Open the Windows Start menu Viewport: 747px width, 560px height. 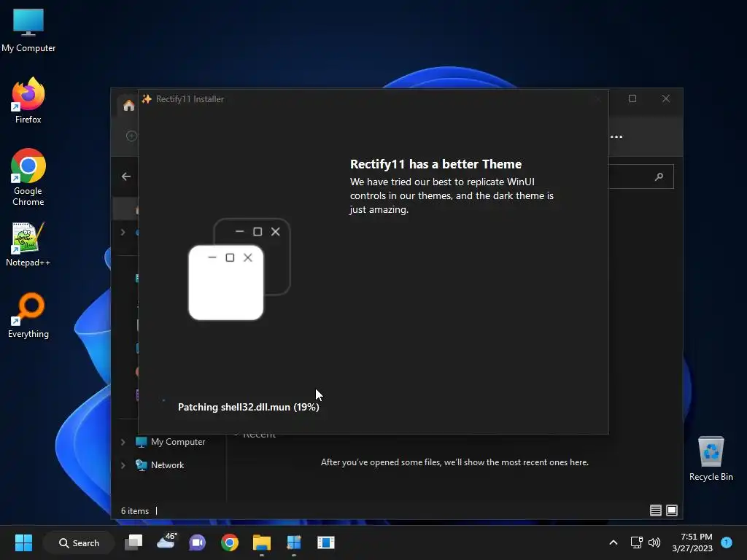23,542
